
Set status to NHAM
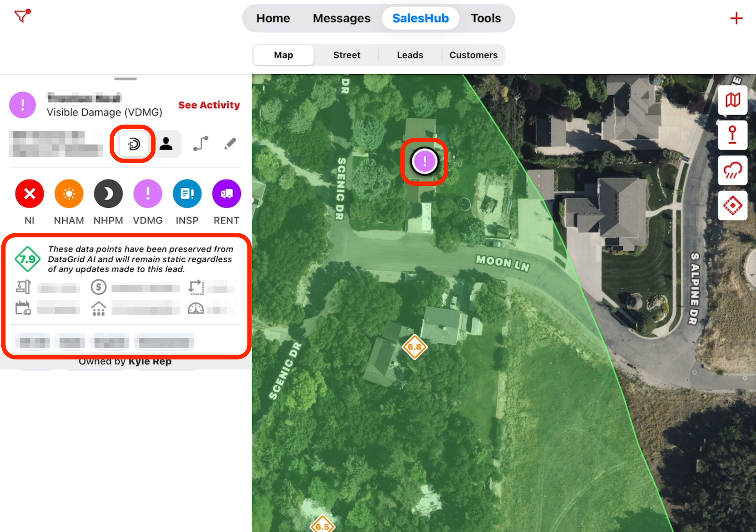(x=69, y=194)
